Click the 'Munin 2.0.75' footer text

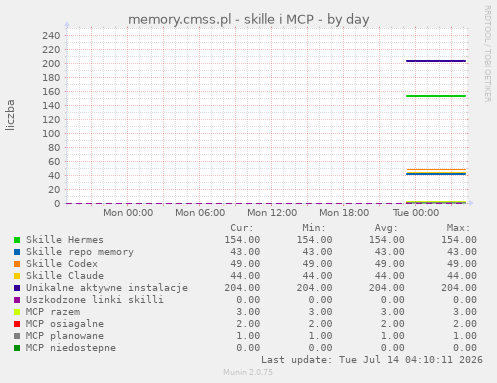pyautogui.click(x=248, y=372)
